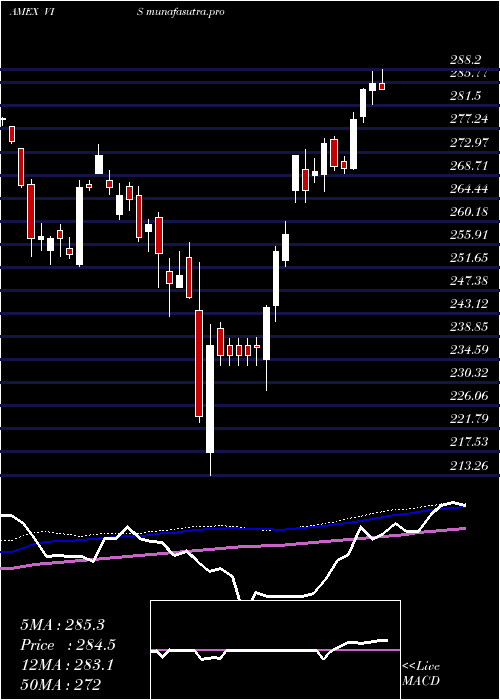Click the 251.65 price axis label
The image size is (500, 700).
point(469,258)
